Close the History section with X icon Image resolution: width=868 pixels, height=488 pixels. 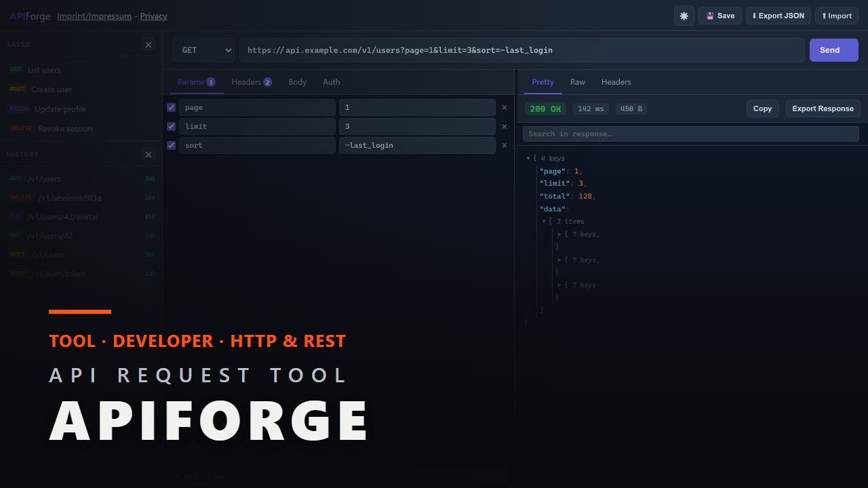click(149, 155)
